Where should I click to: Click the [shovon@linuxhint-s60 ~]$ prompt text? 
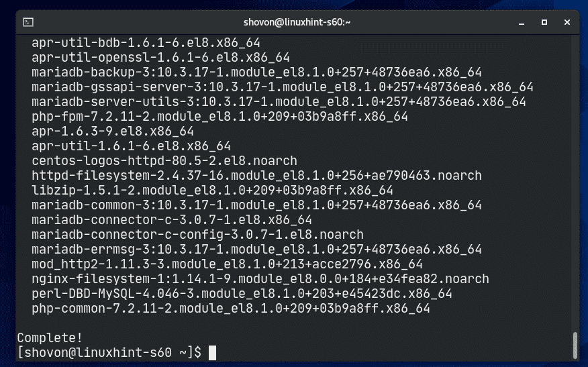click(x=109, y=352)
